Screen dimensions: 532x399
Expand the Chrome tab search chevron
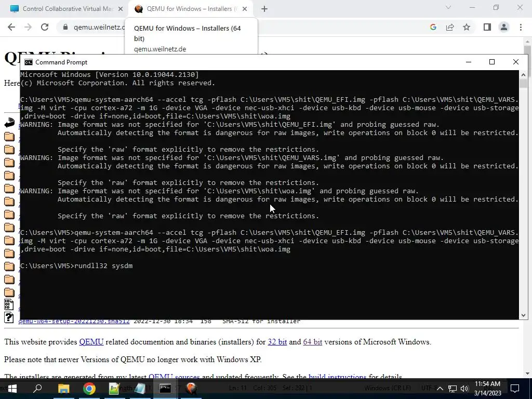(x=448, y=7)
